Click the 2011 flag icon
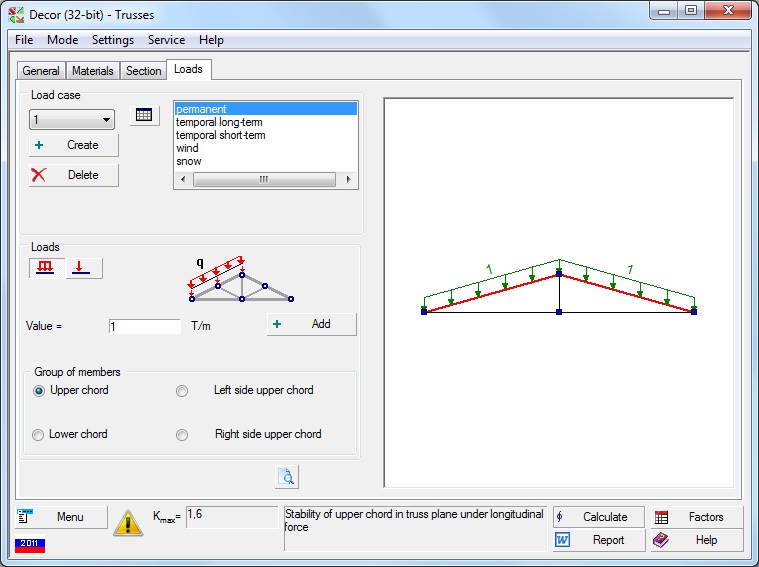Viewport: 759px width, 567px height. point(30,545)
